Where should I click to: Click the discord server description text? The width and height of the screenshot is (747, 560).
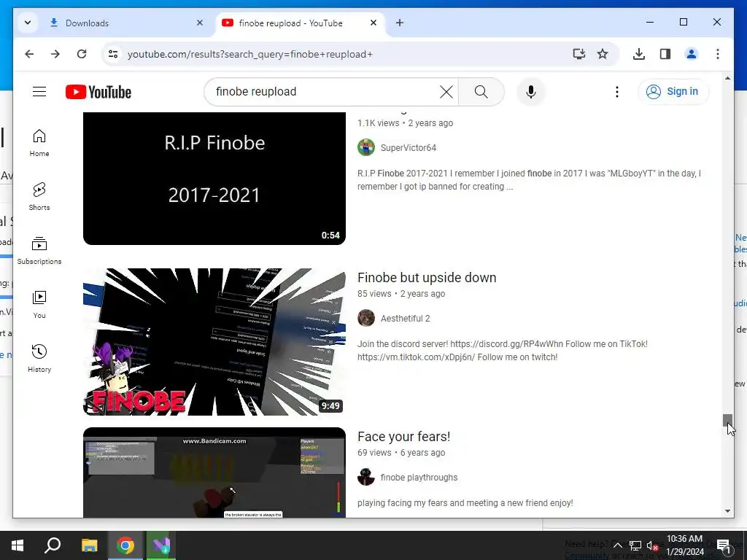point(503,351)
